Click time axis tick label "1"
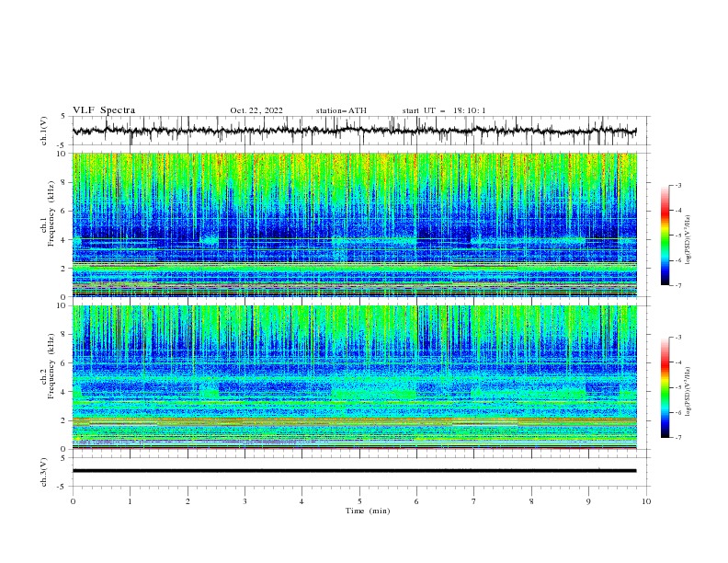The width and height of the screenshot is (728, 563). click(x=130, y=501)
